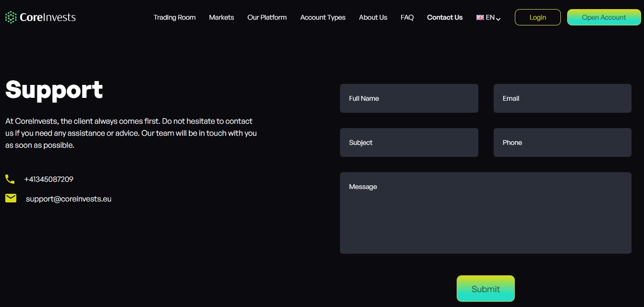The image size is (644, 307).
Task: Click the UK flag language icon
Action: pos(480,18)
